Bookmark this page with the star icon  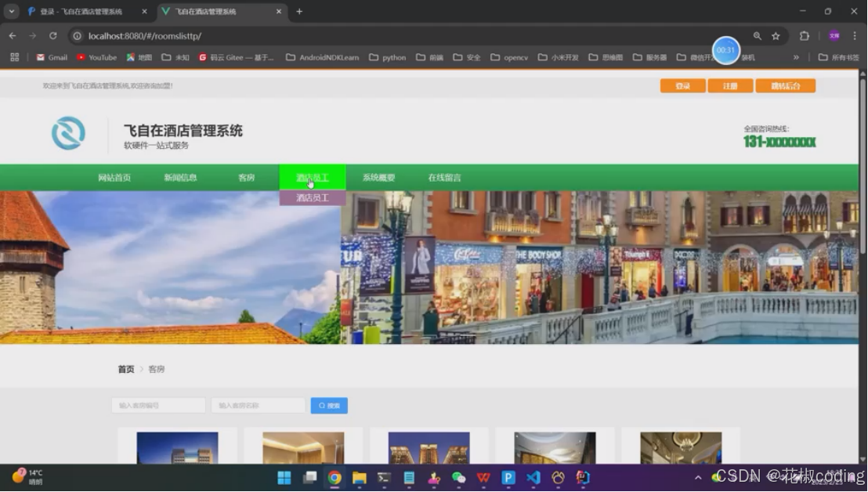[775, 35]
